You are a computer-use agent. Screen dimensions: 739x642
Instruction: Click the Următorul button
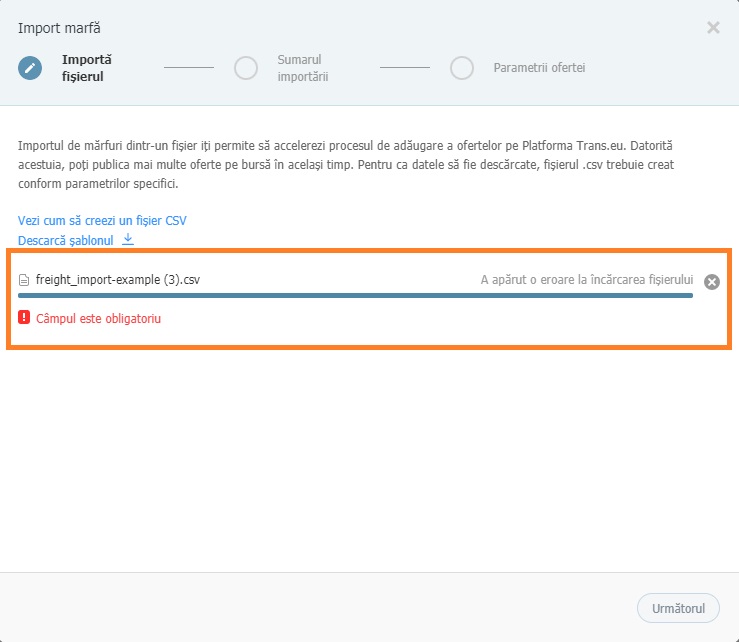point(678,608)
